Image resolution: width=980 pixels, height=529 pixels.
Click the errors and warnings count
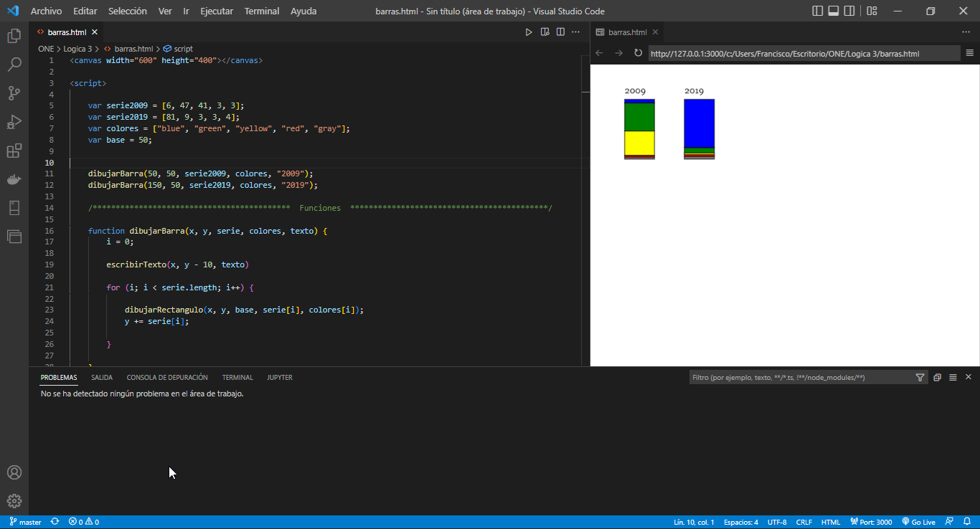pyautogui.click(x=84, y=522)
